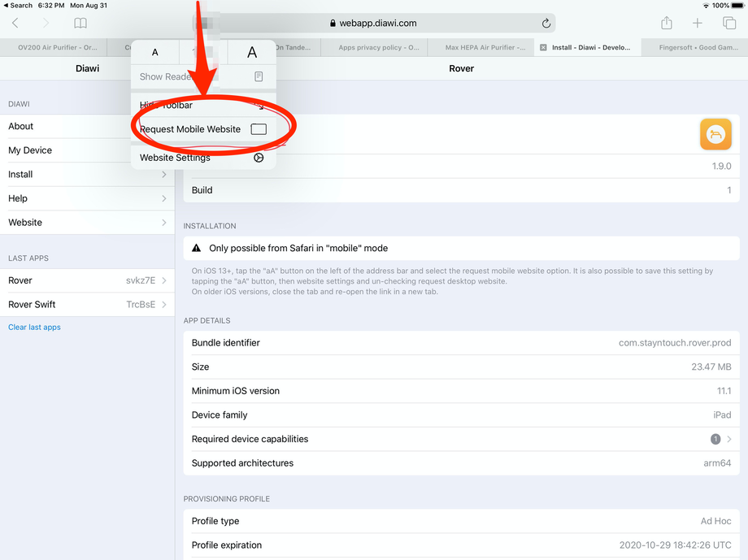748x560 pixels.
Task: Tap Profile type Ad Hoc row
Action: (x=461, y=521)
